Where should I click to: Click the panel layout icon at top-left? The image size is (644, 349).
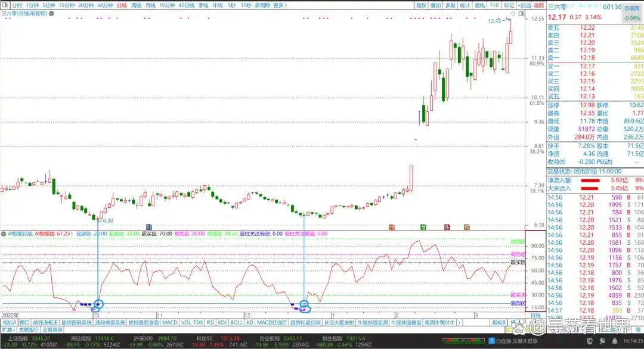tap(5, 5)
